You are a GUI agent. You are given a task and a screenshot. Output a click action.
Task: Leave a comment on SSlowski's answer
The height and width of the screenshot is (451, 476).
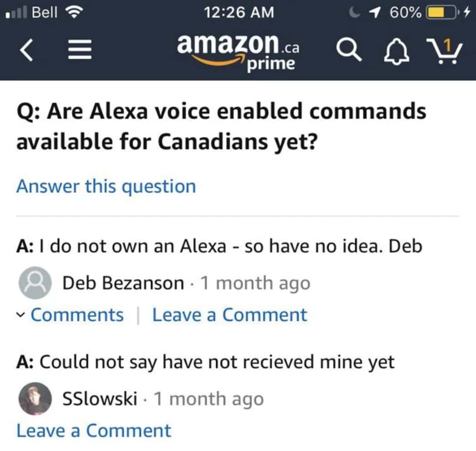pos(94,430)
